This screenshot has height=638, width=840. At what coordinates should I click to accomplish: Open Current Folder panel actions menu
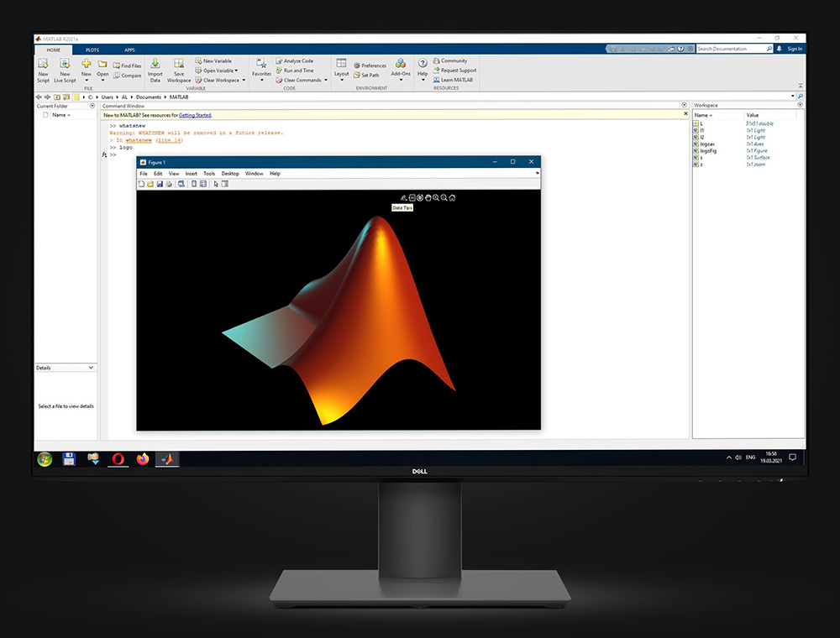[92, 106]
